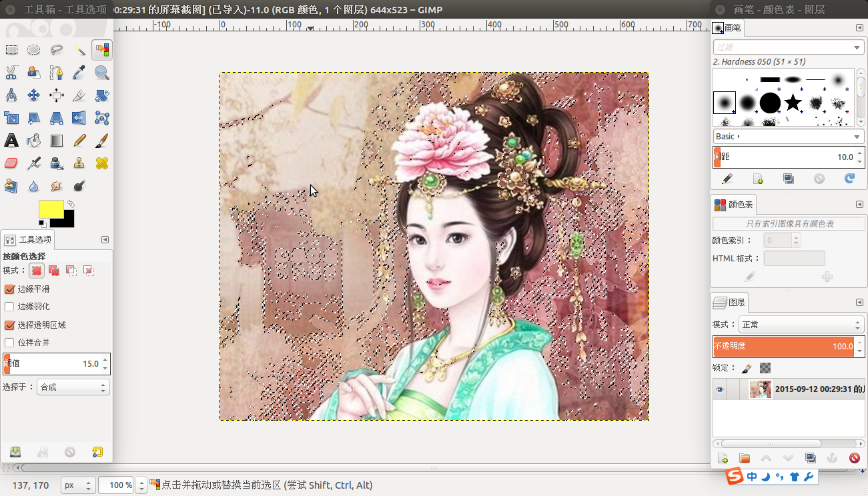Hide the layer using its eye icon
The height and width of the screenshot is (496, 868).
pyautogui.click(x=720, y=389)
